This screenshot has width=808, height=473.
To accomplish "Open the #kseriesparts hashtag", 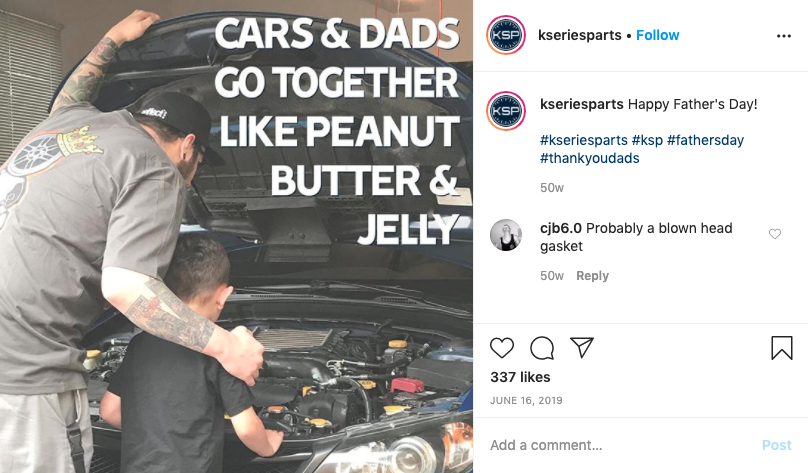I will [584, 140].
